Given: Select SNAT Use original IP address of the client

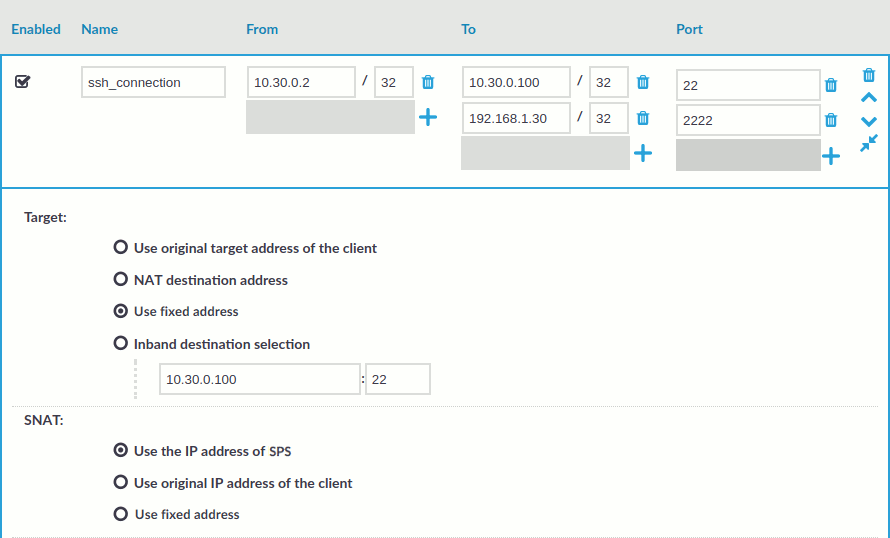Looking at the screenshot, I should click(x=121, y=483).
